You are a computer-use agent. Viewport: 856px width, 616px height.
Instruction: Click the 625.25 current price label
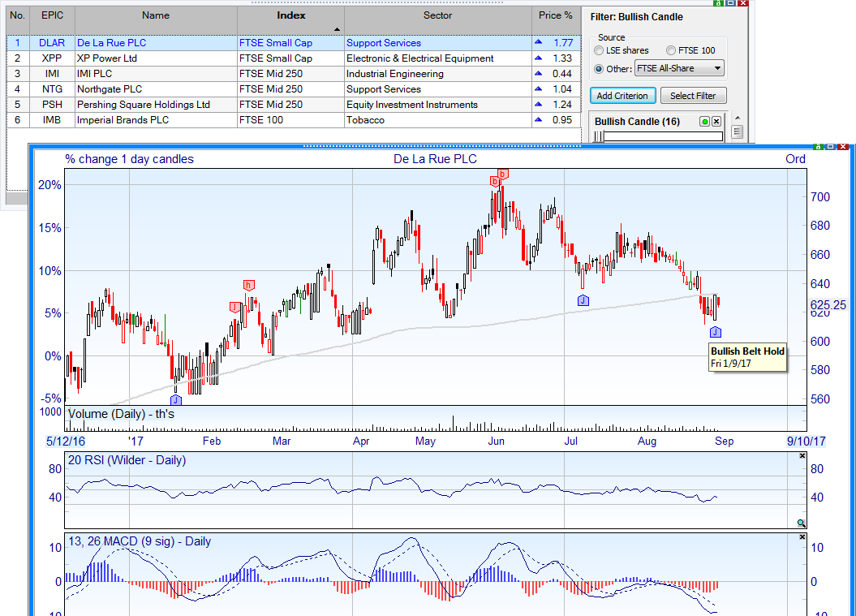(x=828, y=305)
